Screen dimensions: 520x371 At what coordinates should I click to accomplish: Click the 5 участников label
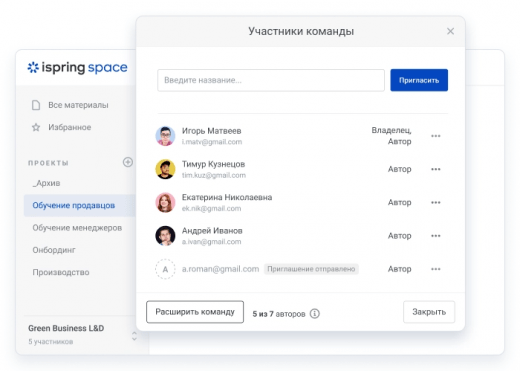(x=51, y=342)
